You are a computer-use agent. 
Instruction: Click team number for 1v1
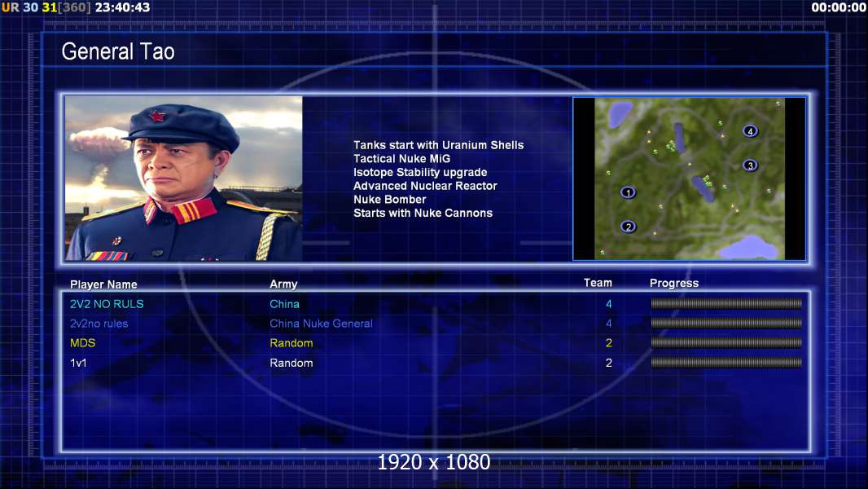(609, 363)
